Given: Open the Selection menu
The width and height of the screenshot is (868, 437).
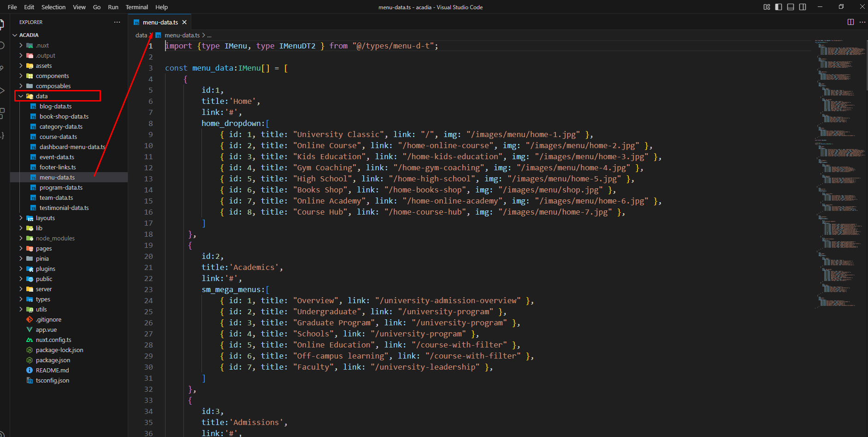Looking at the screenshot, I should 53,7.
